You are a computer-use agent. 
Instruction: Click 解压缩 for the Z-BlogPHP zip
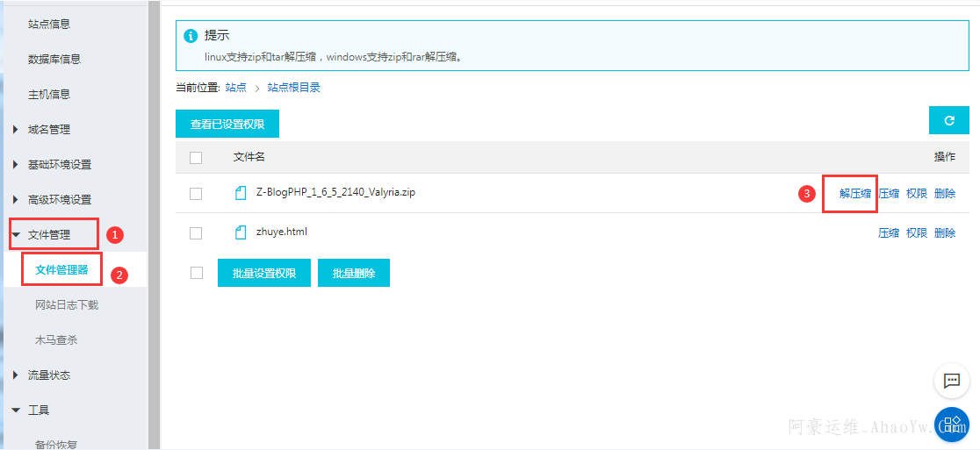point(854,194)
